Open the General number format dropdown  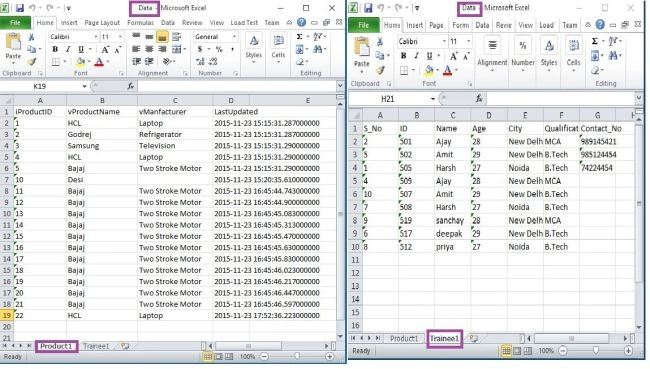tap(234, 37)
